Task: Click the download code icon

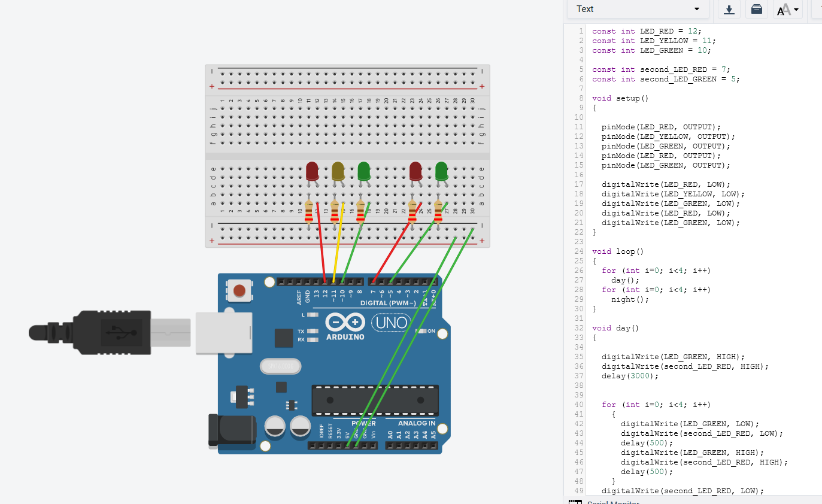Action: click(x=729, y=9)
